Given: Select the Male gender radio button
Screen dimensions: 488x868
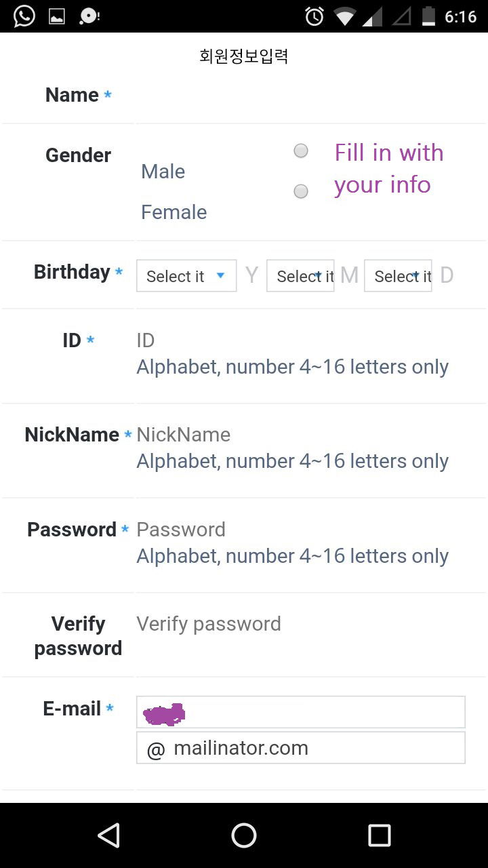Looking at the screenshot, I should click(x=301, y=151).
